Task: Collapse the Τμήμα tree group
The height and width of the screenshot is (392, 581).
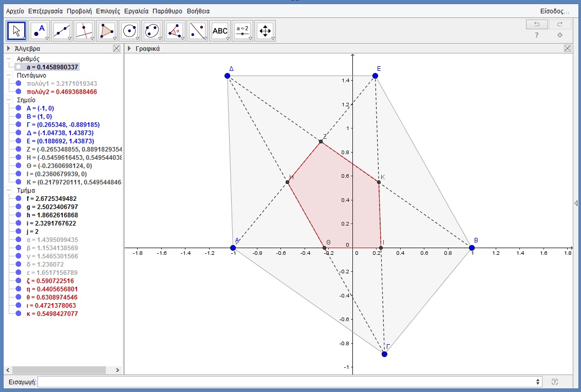Action: [x=9, y=190]
